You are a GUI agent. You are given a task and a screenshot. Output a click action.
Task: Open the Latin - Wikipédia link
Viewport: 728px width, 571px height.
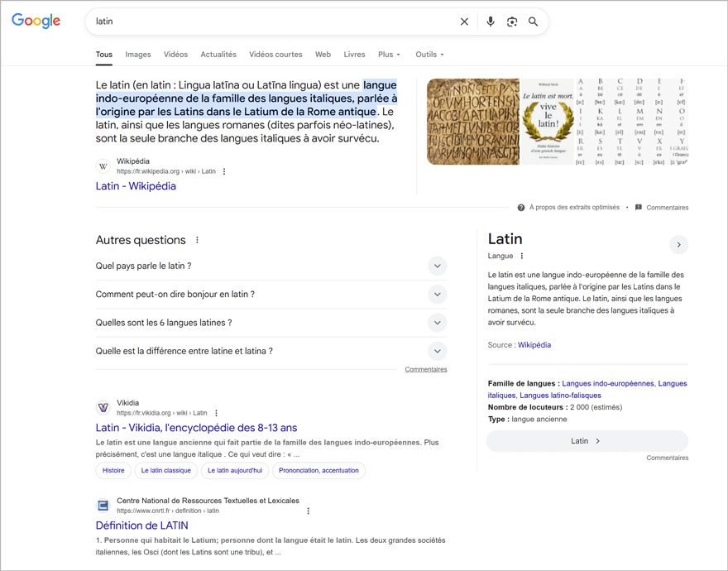click(x=135, y=186)
